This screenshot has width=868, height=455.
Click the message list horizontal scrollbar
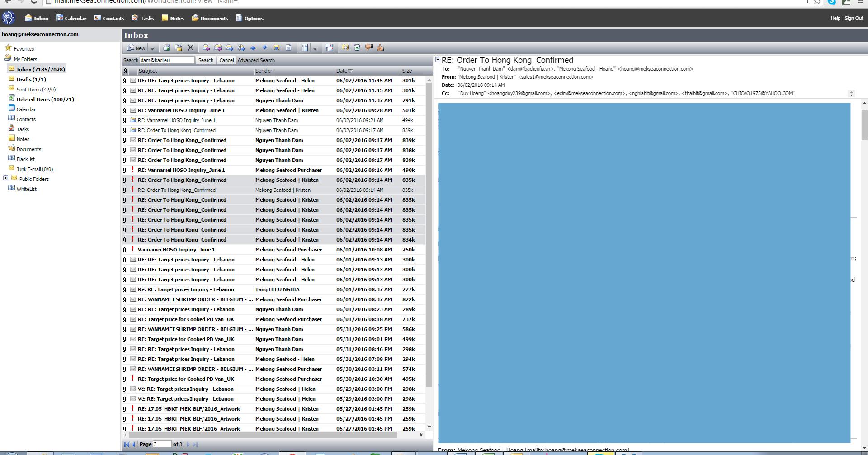[x=263, y=435]
